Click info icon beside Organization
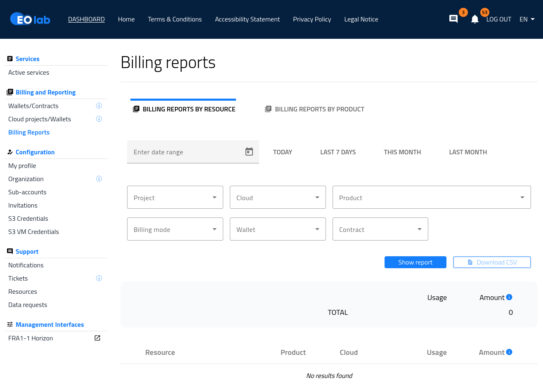The width and height of the screenshot is (543, 392). point(99,179)
